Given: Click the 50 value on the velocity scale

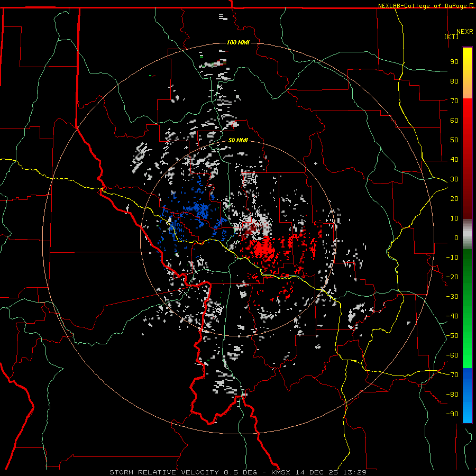Looking at the screenshot, I should (454, 140).
